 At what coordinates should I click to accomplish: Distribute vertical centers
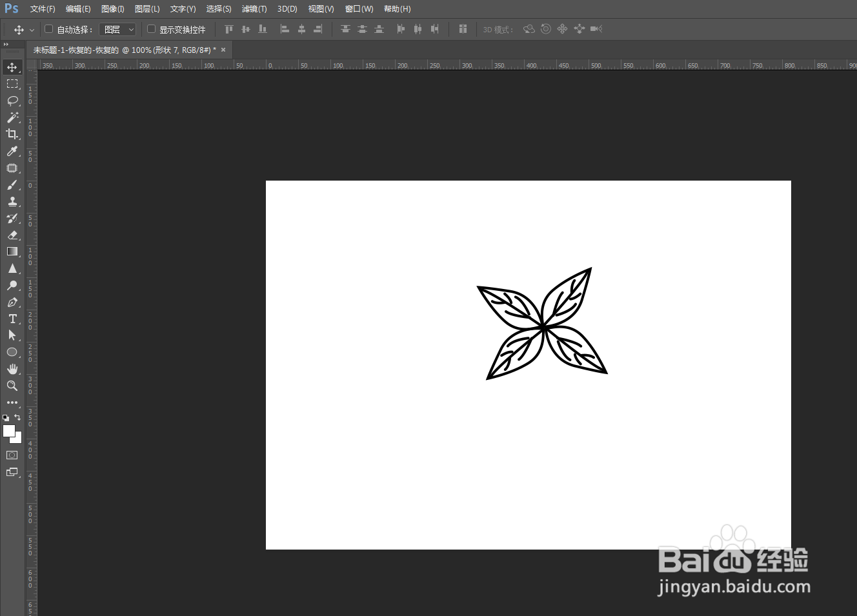362,29
